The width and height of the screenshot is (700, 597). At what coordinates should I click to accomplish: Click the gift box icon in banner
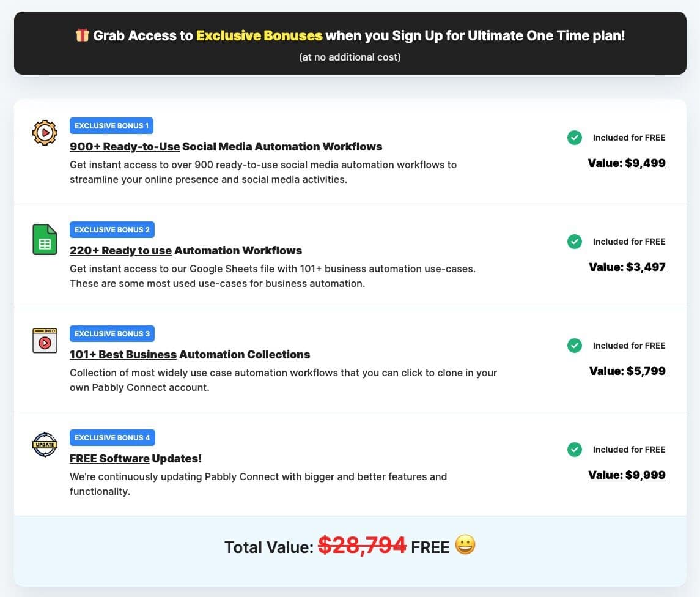click(83, 35)
